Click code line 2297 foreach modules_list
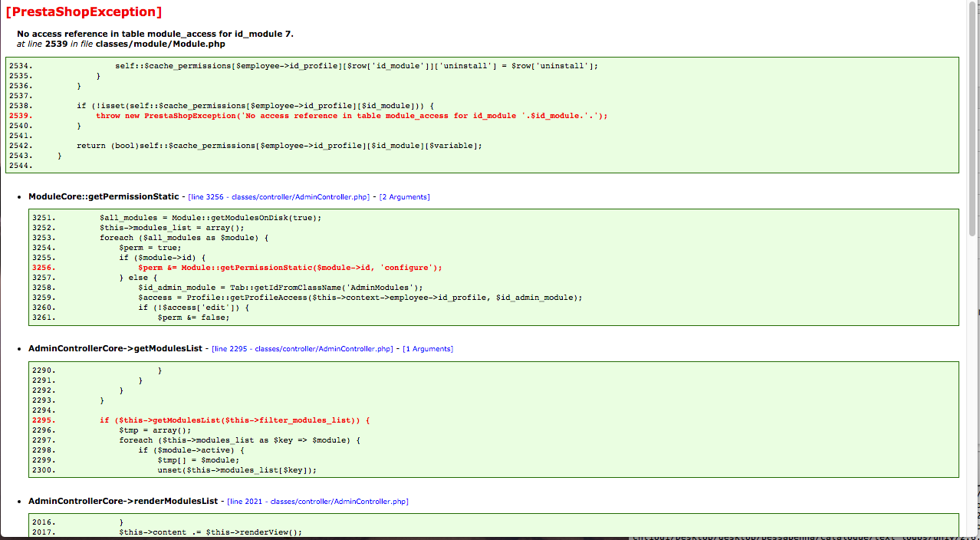Viewport: 980px width, 540px height. 239,440
